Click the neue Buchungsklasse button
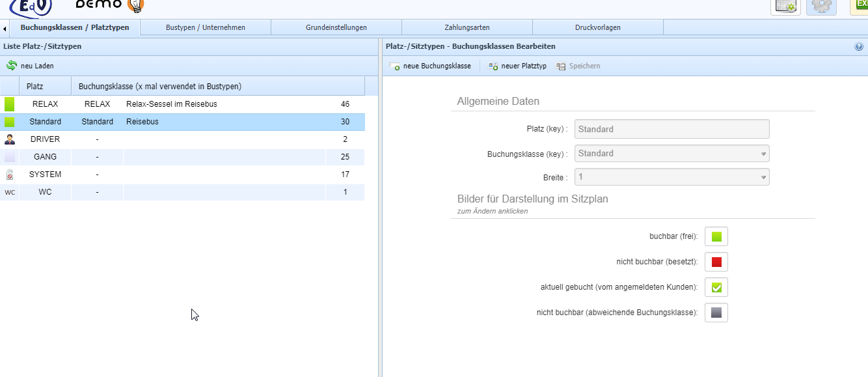Viewport: 868px width, 377px height. click(430, 66)
